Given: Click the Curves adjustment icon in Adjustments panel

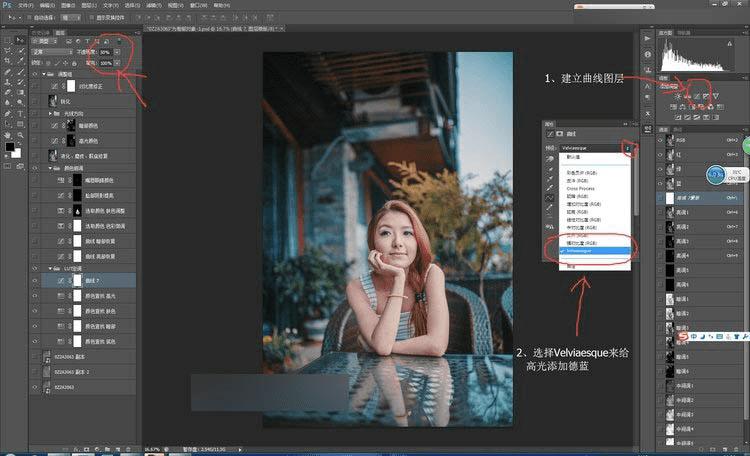Looking at the screenshot, I should coord(696,96).
